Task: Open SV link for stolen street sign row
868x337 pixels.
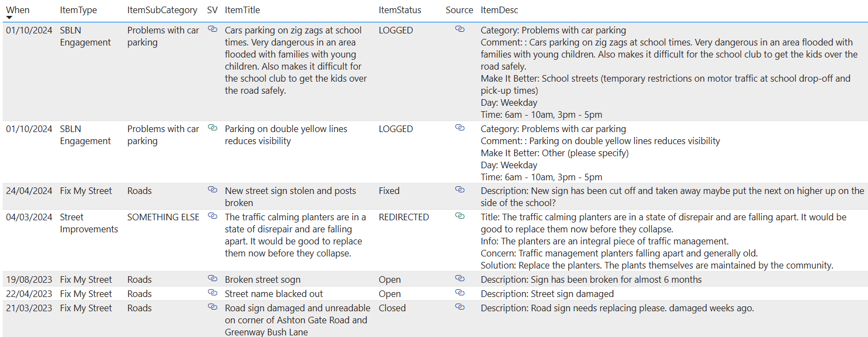Action: [212, 190]
